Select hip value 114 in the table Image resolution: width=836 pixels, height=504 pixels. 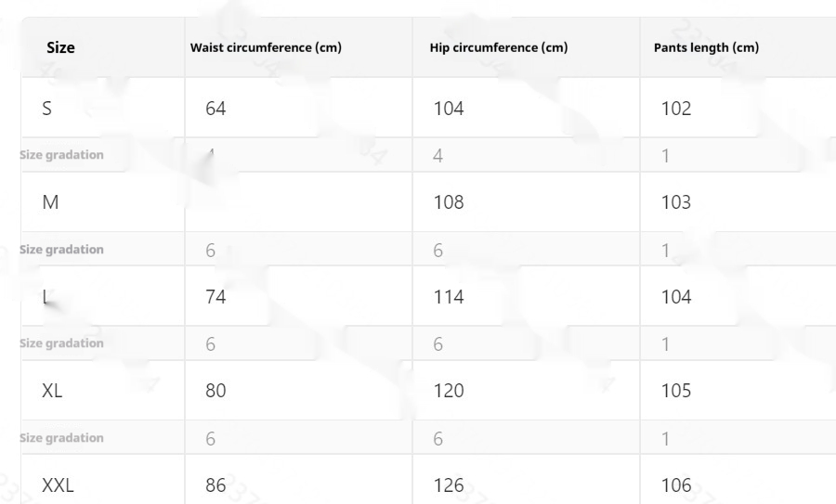coord(449,297)
